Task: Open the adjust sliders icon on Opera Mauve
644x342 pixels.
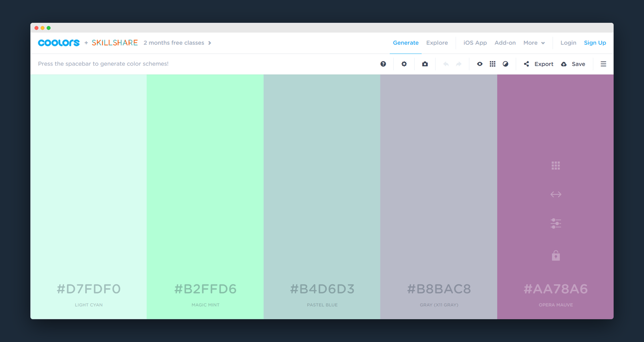Action: [x=556, y=224]
